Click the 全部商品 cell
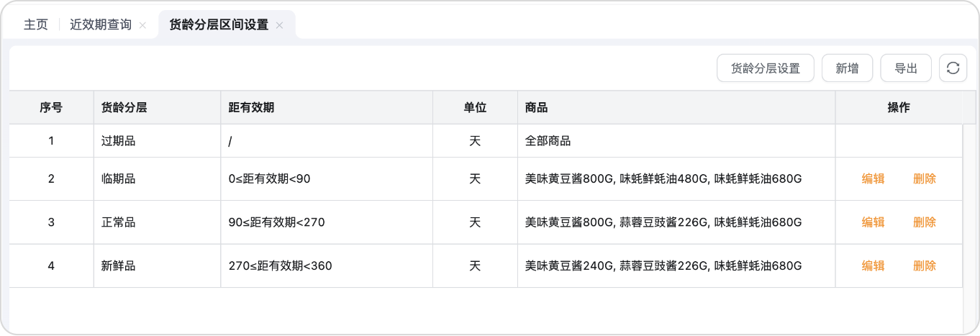The height and width of the screenshot is (336, 980). [x=548, y=141]
